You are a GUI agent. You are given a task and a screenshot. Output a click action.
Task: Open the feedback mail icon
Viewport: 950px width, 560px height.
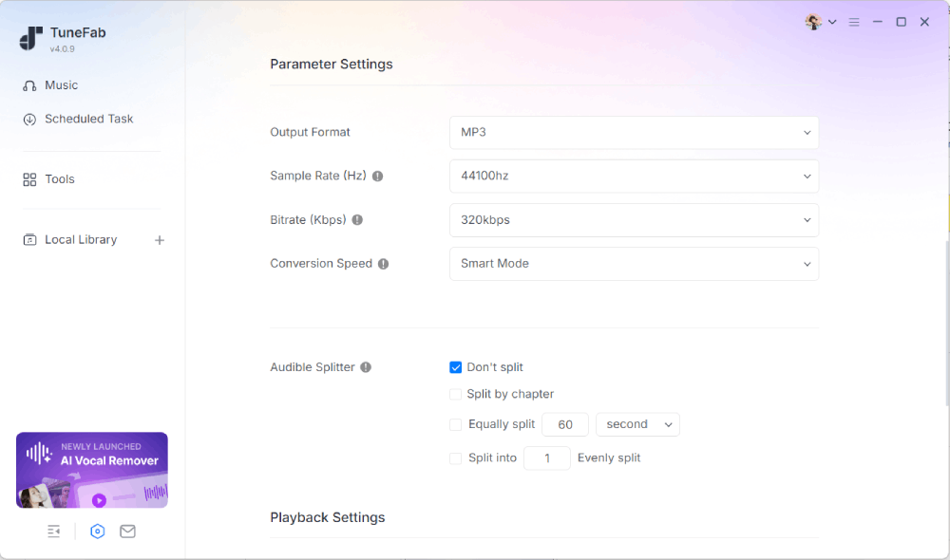click(127, 532)
